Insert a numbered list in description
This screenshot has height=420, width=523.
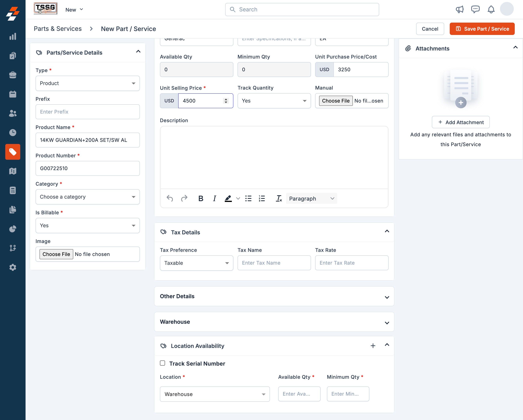tap(262, 199)
